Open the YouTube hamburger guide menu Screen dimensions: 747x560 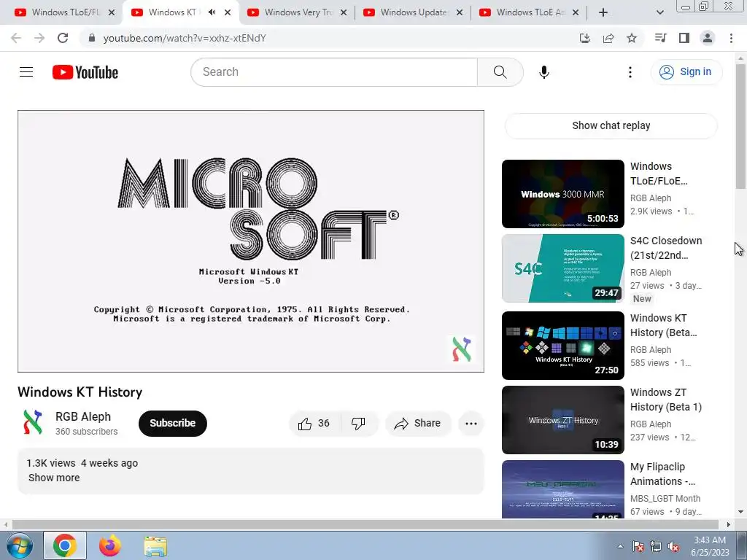[26, 72]
